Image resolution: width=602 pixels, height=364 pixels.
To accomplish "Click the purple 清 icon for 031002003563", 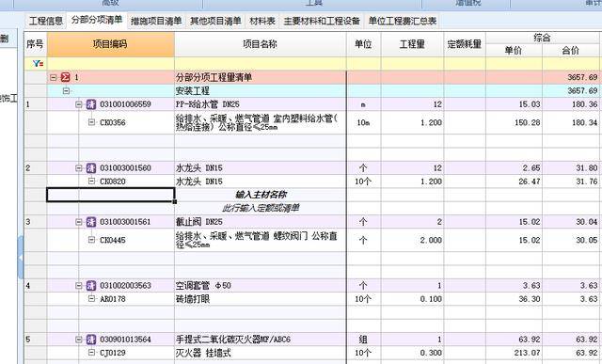I will (x=91, y=286).
